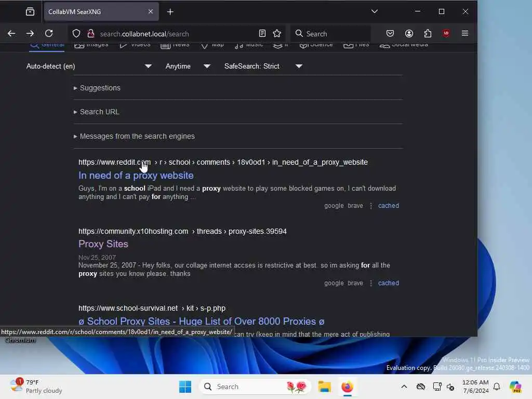List all tabs dropdown arrow

click(x=374, y=11)
